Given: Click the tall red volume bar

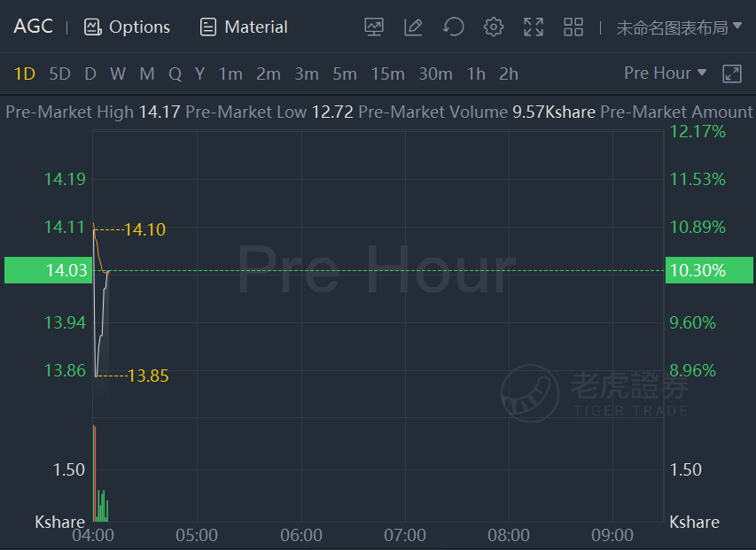Looking at the screenshot, I should pos(95,474).
